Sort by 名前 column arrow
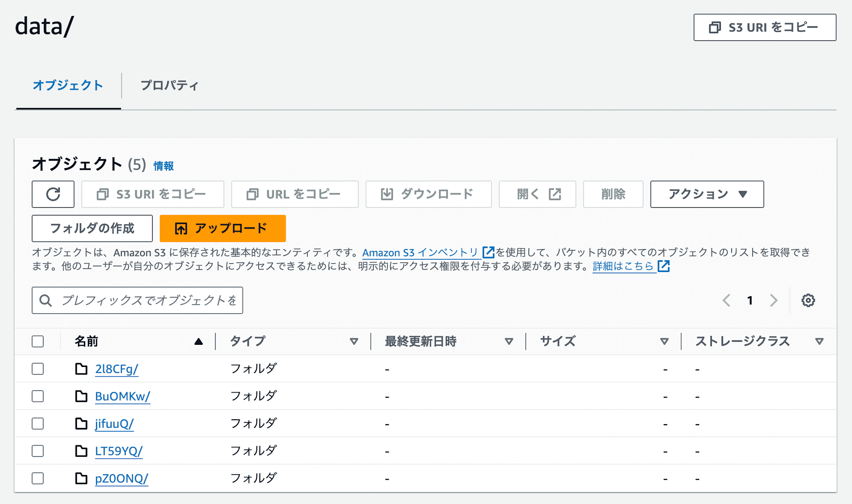The image size is (852, 504). [199, 341]
